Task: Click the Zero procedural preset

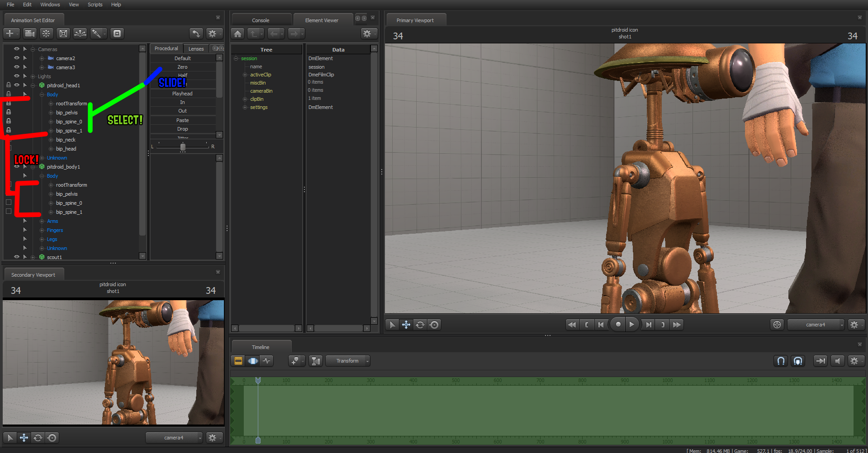Action: click(183, 67)
